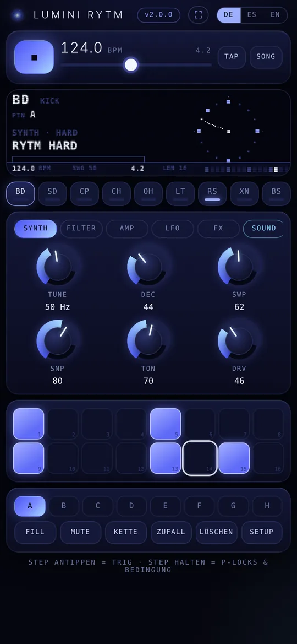Select pattern B
The width and height of the screenshot is (297, 644).
(x=64, y=506)
